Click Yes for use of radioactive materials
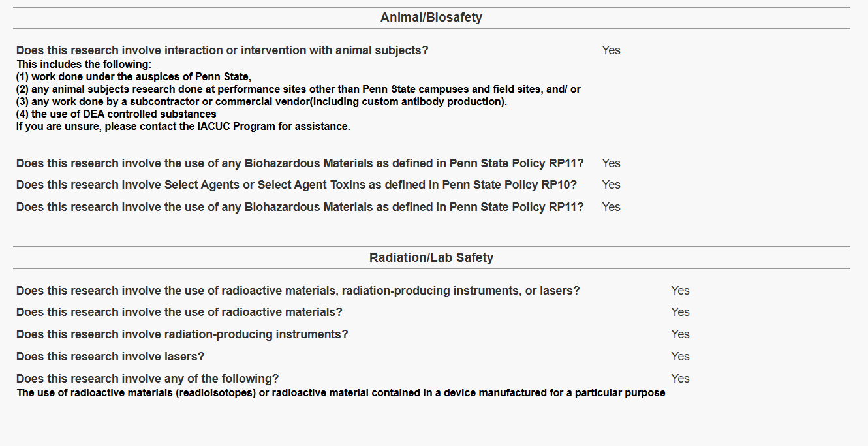Screen dimensions: 868x446 pos(680,312)
